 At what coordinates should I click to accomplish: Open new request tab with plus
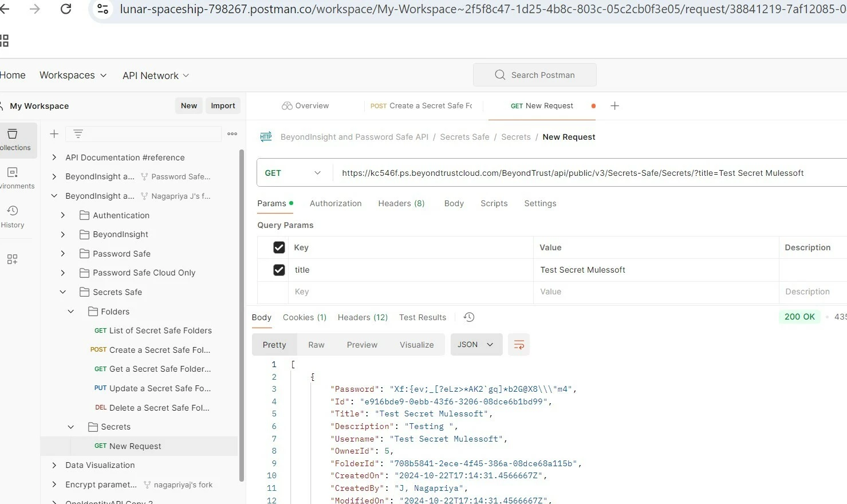click(x=614, y=106)
